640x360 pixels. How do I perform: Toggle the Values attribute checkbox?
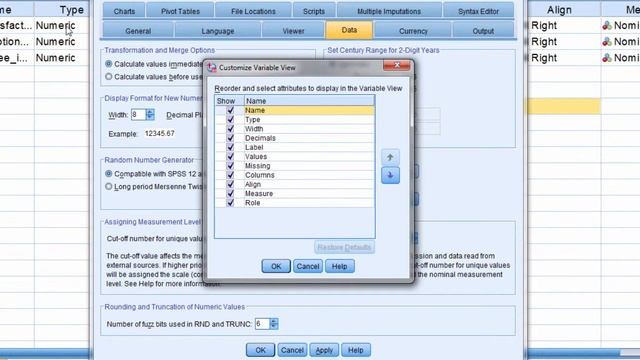coord(230,156)
